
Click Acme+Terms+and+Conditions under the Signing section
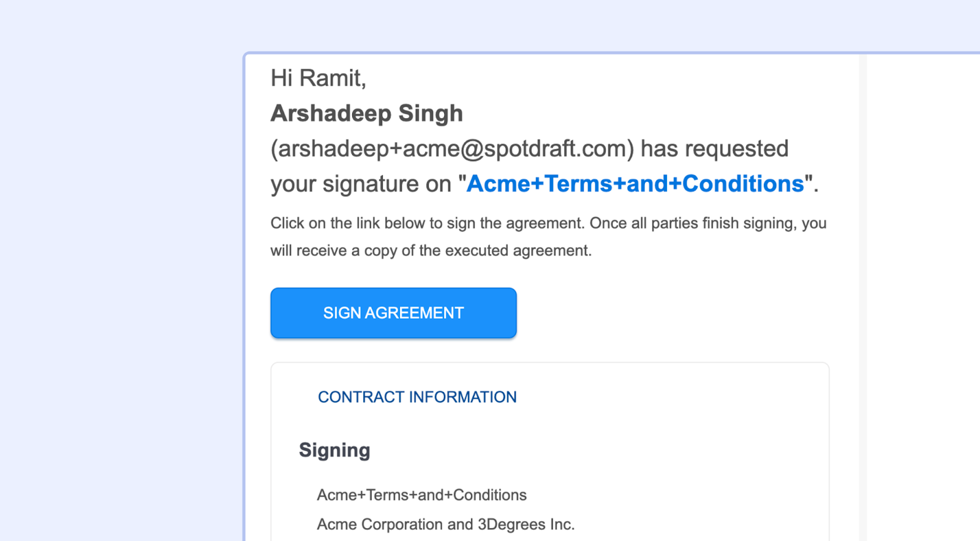click(x=421, y=495)
